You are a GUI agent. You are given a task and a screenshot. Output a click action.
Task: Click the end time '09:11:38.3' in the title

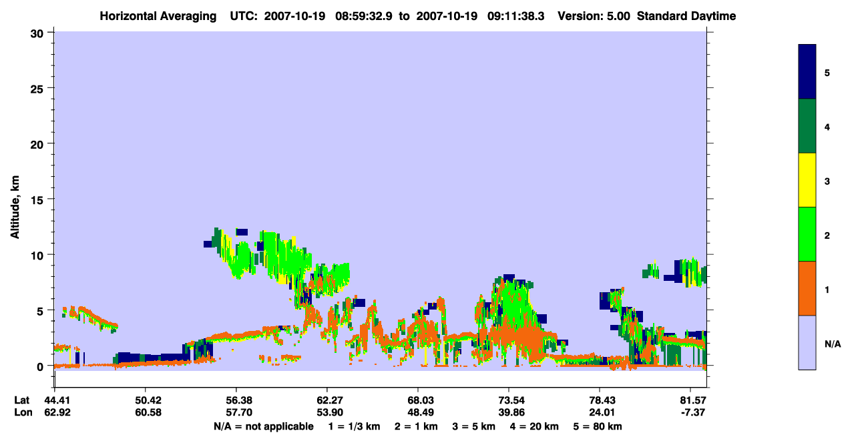pos(515,16)
